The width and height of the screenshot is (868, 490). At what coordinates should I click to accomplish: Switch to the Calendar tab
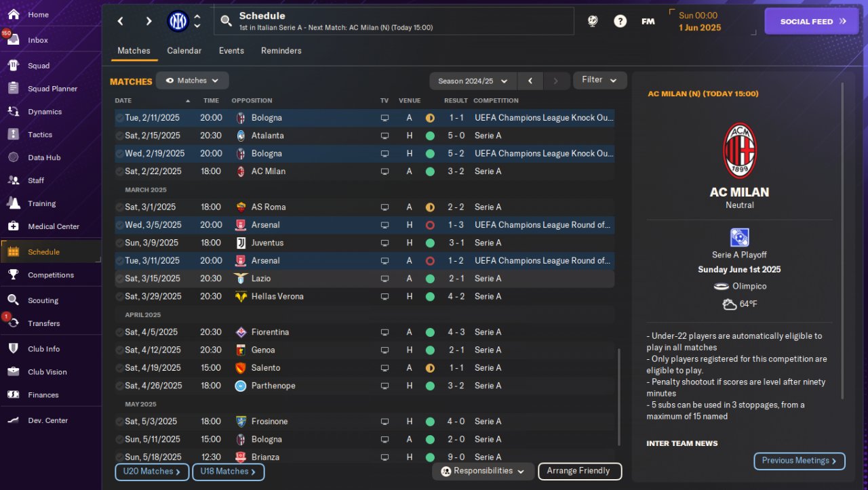[184, 51]
